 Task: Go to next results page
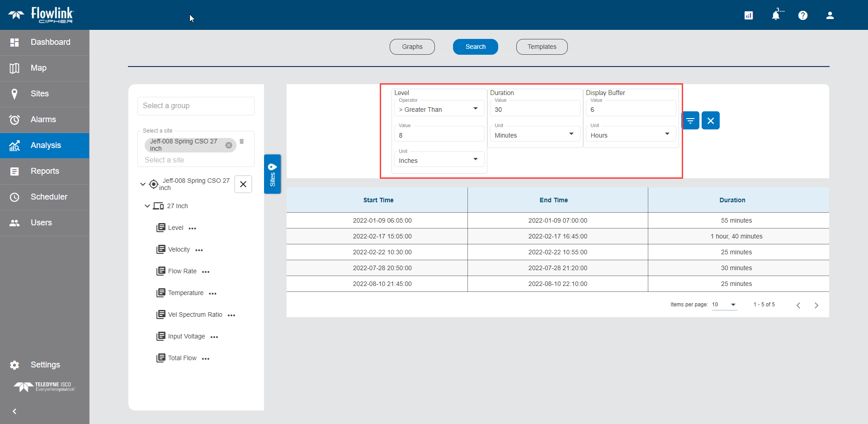click(x=816, y=305)
